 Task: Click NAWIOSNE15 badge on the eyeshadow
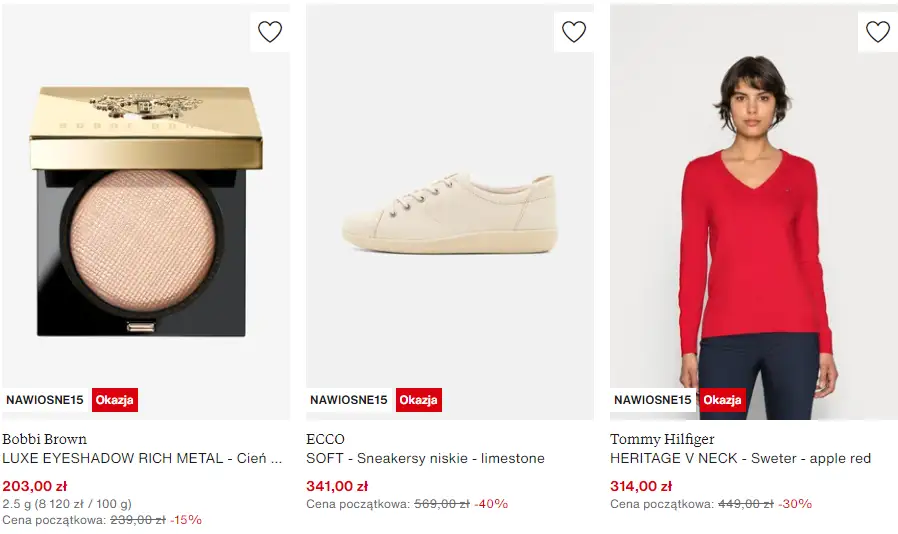45,400
